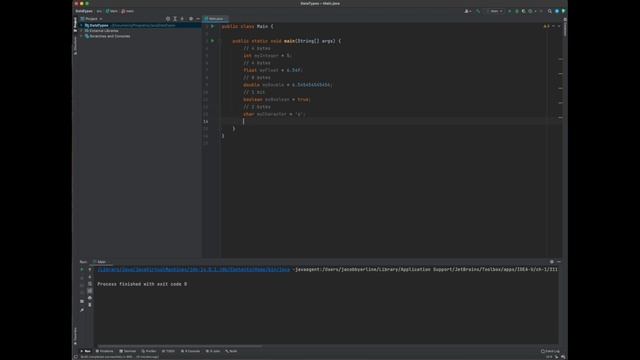Viewport: 640px width, 360px height.
Task: Click the 'char myCharacter' code line
Action: [x=274, y=114]
